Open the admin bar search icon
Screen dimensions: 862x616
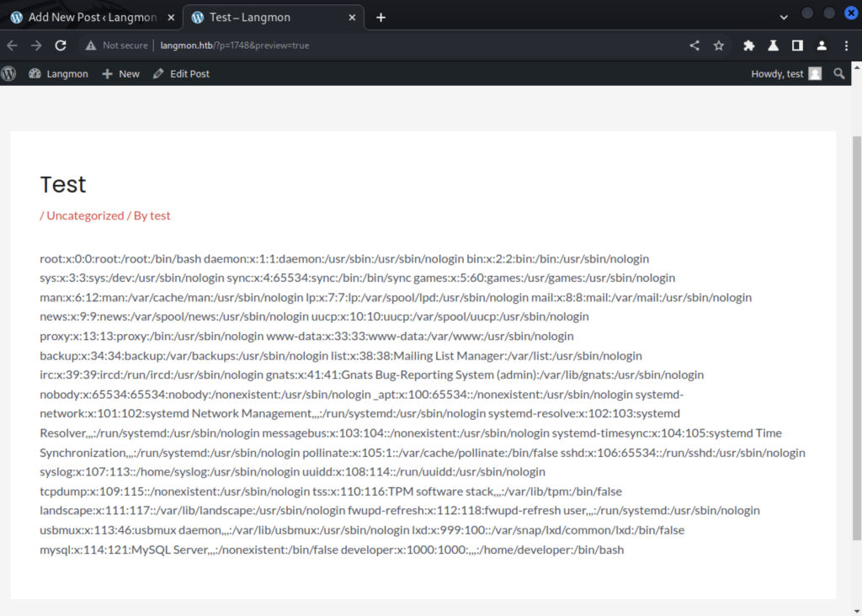839,74
